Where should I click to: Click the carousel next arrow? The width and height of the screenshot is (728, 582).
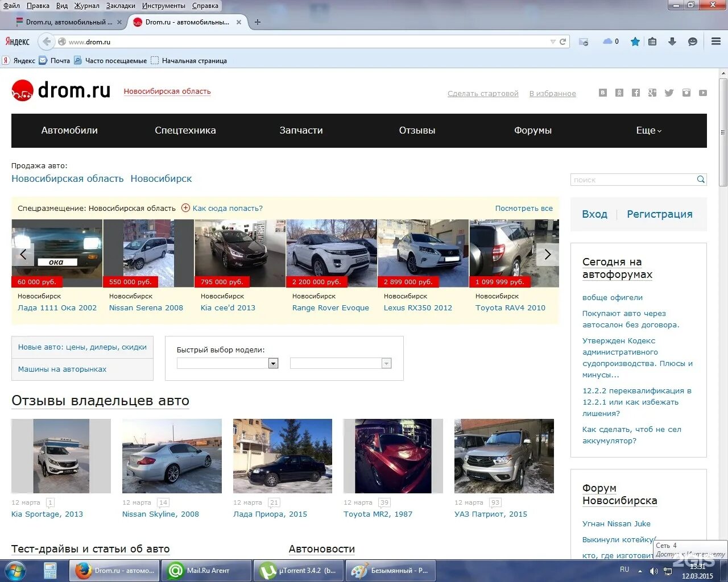click(547, 254)
